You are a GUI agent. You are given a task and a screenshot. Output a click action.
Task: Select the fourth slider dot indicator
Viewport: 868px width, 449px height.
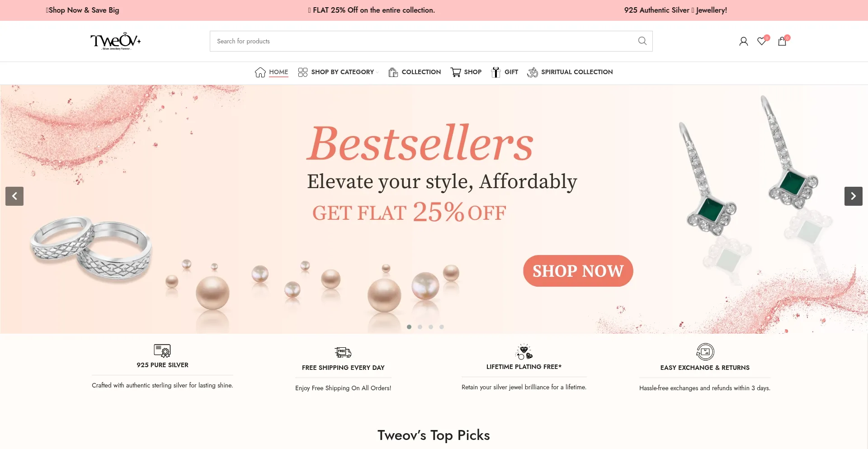(x=442, y=327)
